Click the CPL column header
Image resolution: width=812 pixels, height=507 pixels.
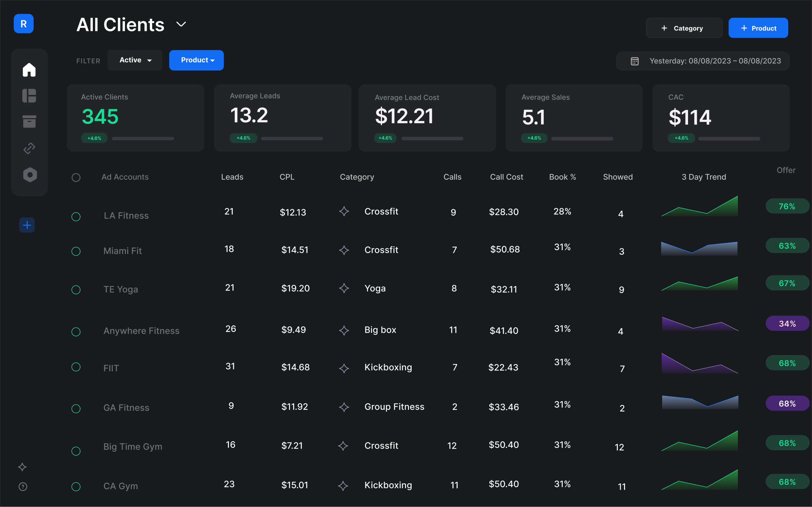click(287, 177)
